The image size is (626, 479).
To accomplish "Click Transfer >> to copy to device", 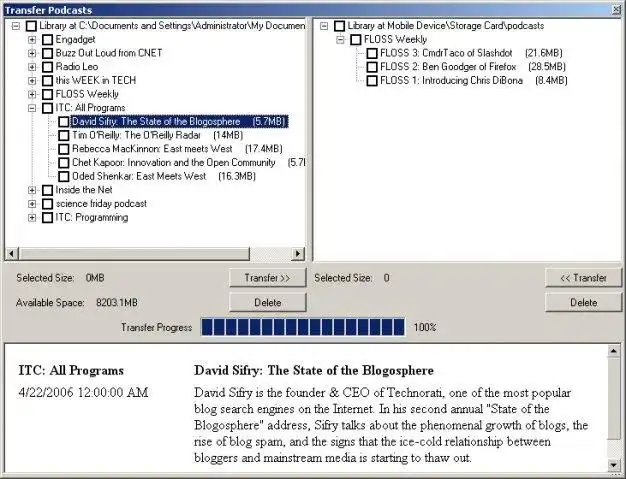I will tap(267, 278).
